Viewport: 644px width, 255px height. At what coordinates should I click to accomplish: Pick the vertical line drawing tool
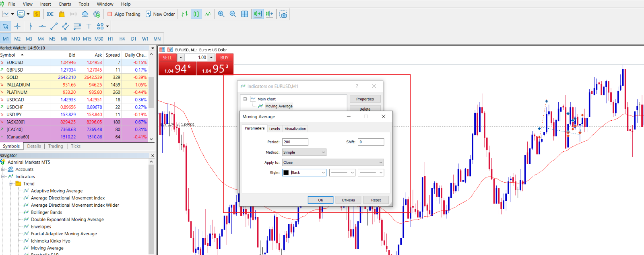(31, 26)
